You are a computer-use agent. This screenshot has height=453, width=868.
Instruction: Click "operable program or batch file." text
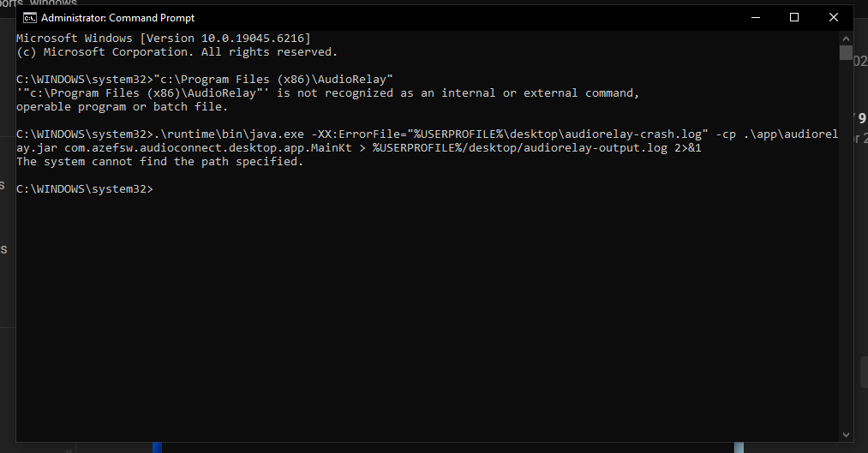click(x=122, y=107)
